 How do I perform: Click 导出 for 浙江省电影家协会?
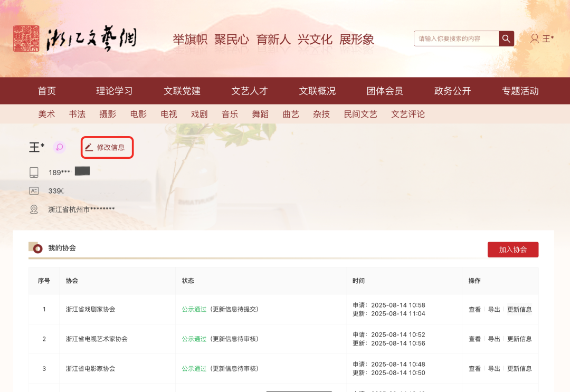click(x=494, y=369)
